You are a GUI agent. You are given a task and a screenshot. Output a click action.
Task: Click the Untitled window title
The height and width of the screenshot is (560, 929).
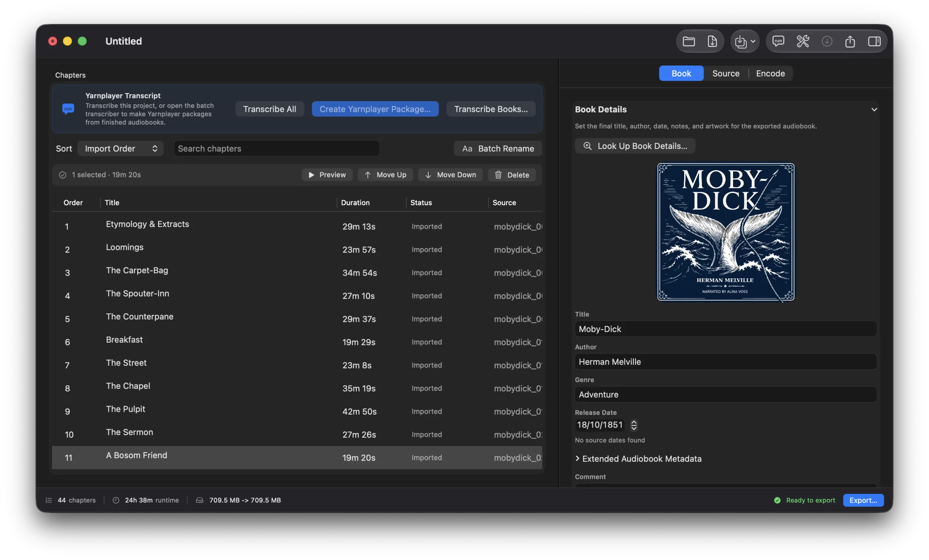coord(123,41)
